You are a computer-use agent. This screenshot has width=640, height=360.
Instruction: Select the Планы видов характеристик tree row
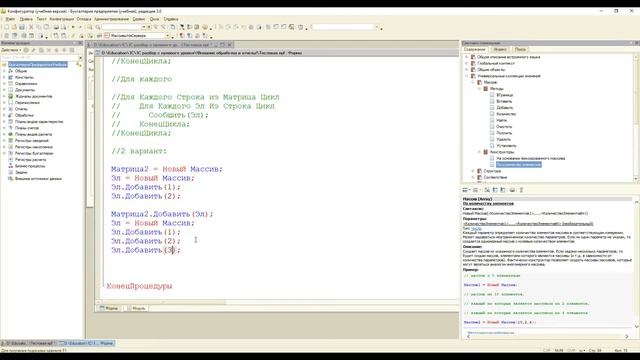[39, 122]
